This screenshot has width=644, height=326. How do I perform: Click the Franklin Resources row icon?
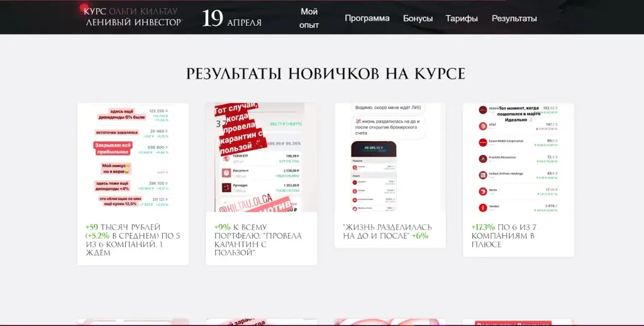click(x=482, y=159)
